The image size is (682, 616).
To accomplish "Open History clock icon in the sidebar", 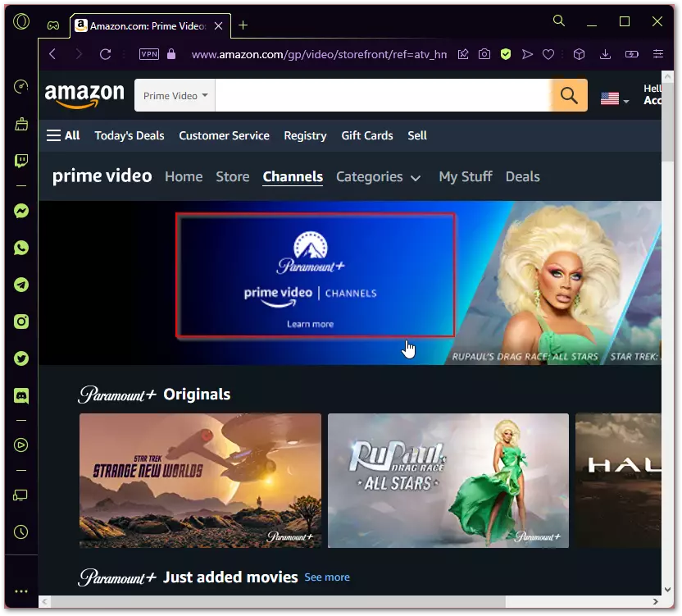I will [x=20, y=532].
